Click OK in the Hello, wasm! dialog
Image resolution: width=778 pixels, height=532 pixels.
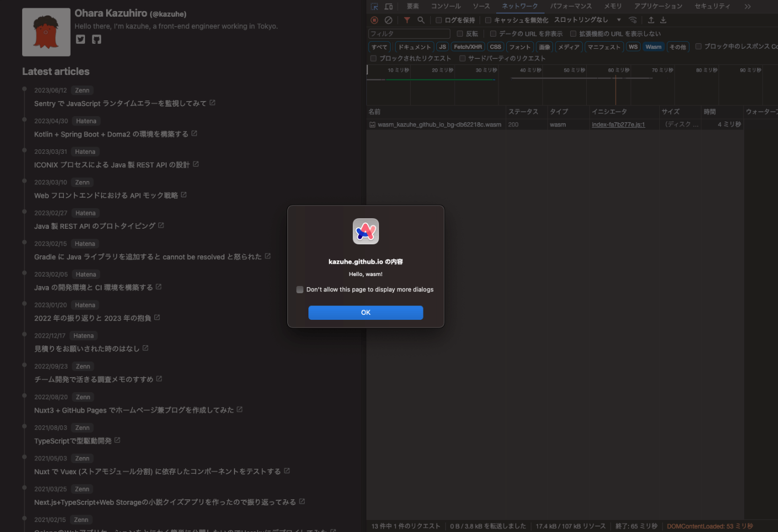[366, 313]
